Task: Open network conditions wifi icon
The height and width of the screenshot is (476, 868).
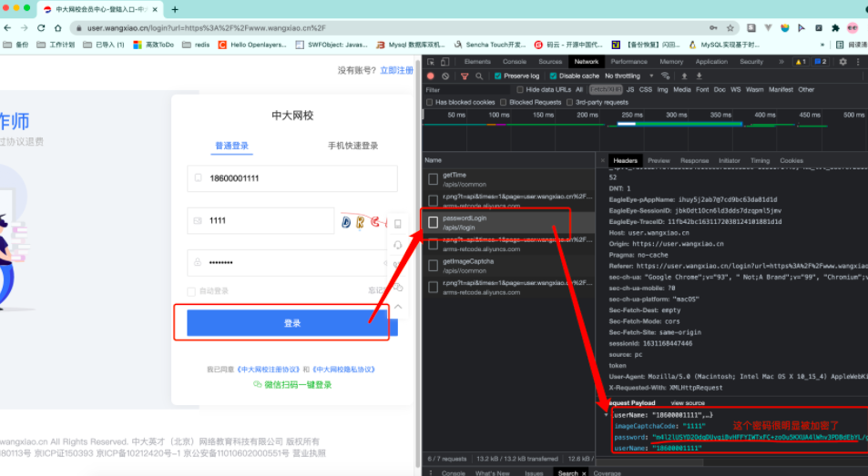Action: [x=666, y=76]
